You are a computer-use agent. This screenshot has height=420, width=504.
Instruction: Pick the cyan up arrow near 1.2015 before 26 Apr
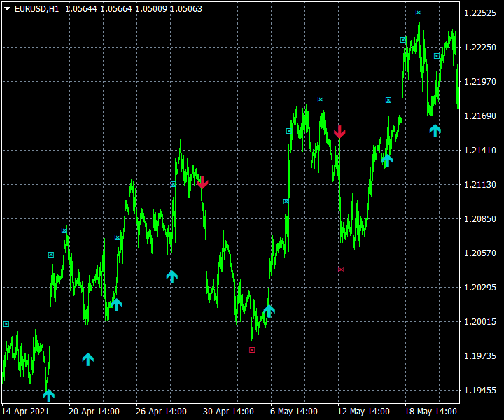(x=116, y=304)
